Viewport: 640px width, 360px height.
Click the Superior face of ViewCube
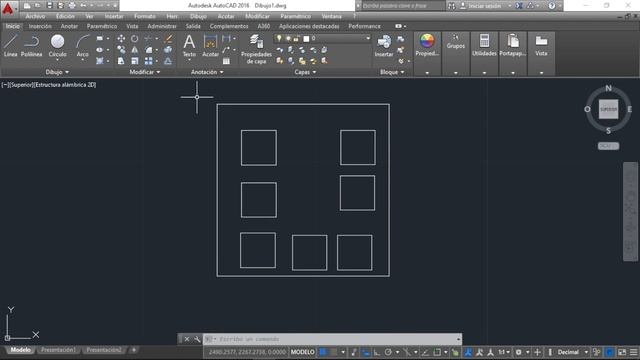pos(608,109)
